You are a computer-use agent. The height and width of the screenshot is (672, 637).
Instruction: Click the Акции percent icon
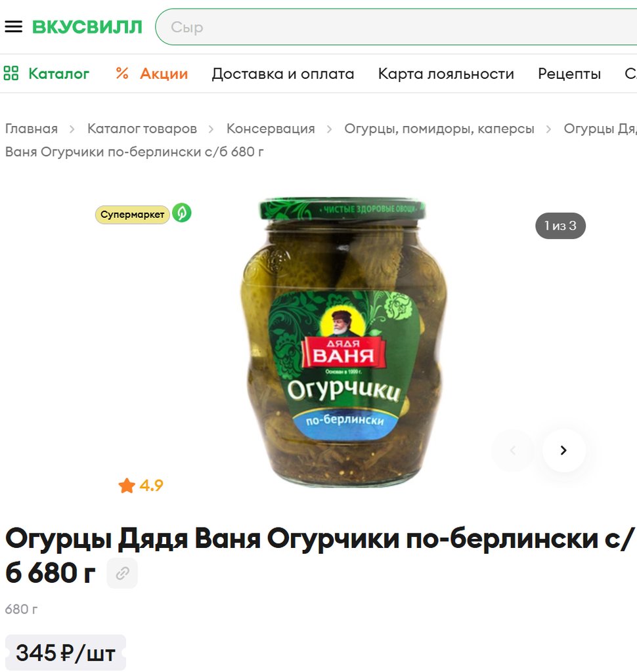122,73
